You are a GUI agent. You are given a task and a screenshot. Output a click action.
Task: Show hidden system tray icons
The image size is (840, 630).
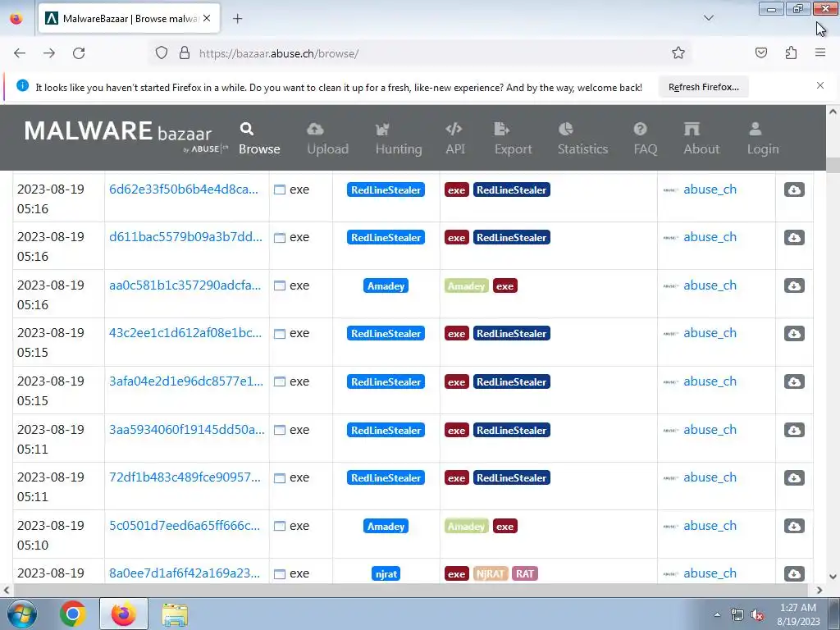point(717,615)
